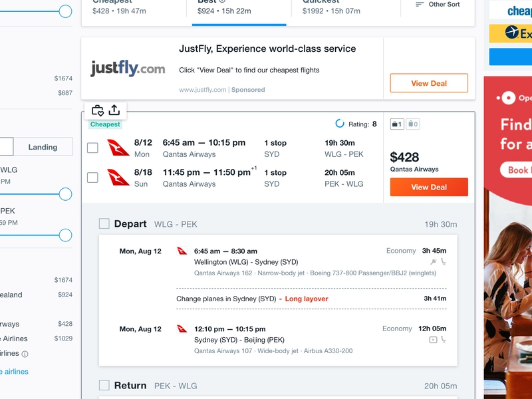Click JustFly sponsored View Deal button

429,83
